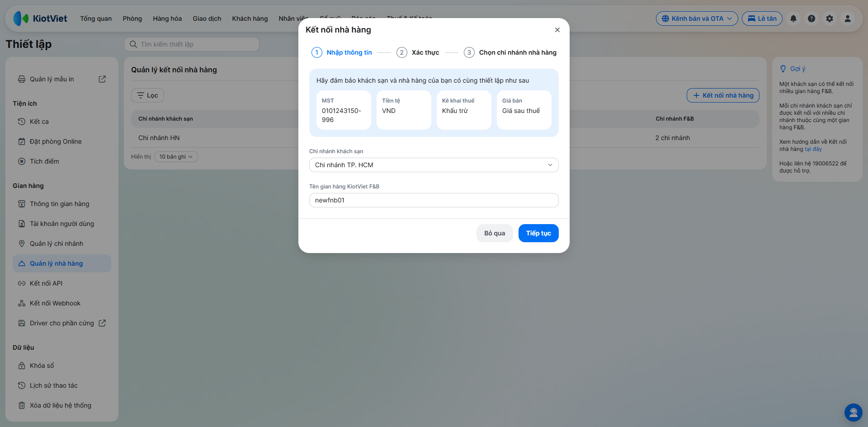
Task: Open Tài khoản người dùng settings
Action: coord(62,224)
